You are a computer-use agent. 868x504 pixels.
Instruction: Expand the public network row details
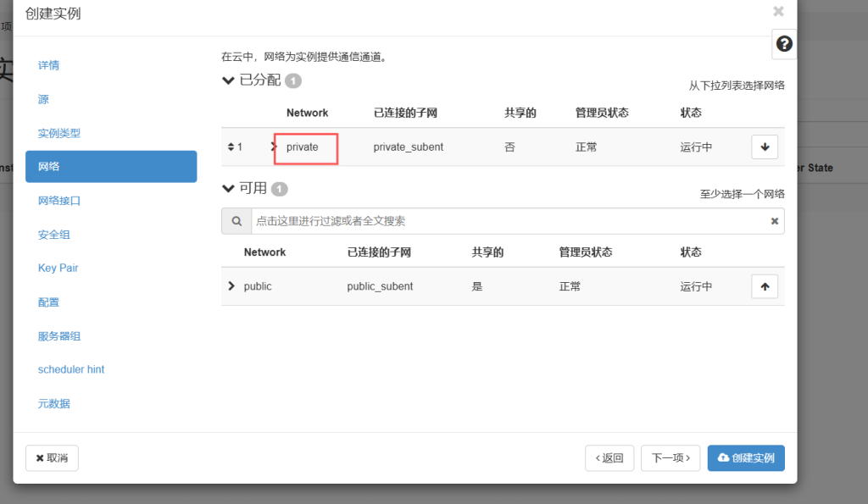coord(231,286)
